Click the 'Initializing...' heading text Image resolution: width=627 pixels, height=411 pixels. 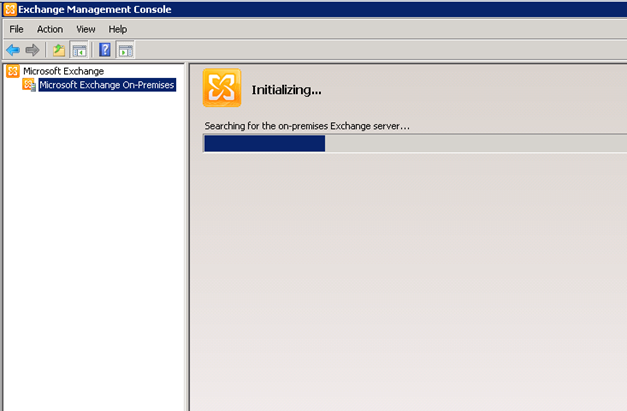(286, 90)
